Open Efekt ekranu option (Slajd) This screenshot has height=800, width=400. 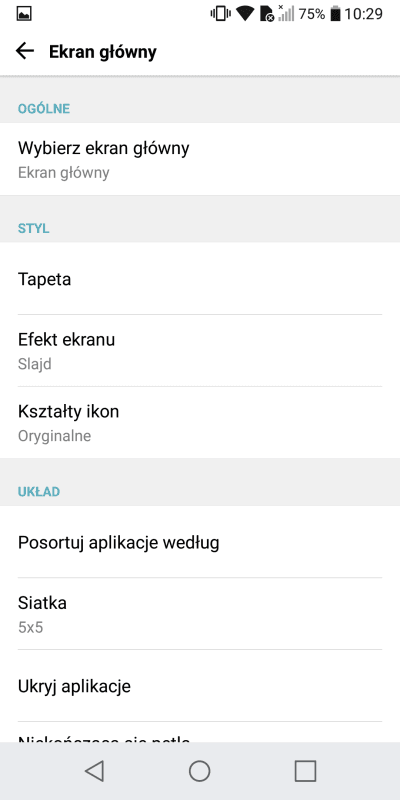coord(200,351)
